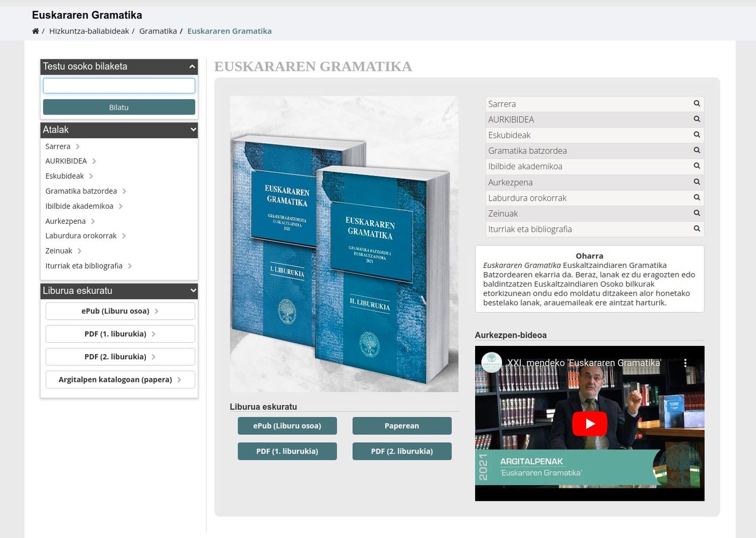Go to the home icon in the breadcrumb
The width and height of the screenshot is (756, 538).
point(36,31)
